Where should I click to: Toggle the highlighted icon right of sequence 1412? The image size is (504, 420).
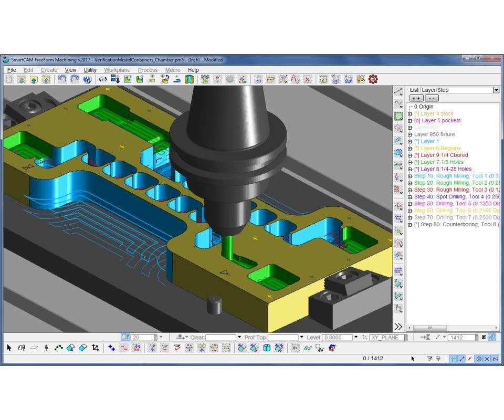click(x=492, y=337)
